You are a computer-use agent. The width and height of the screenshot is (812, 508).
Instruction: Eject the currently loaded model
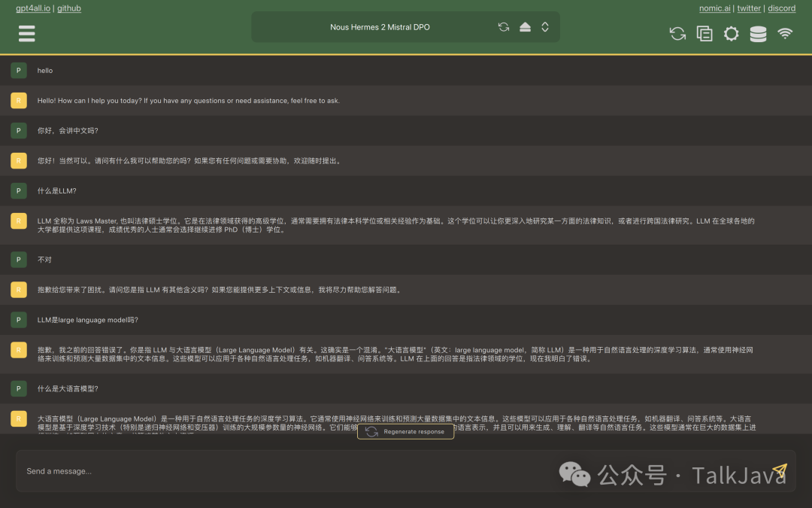(525, 27)
